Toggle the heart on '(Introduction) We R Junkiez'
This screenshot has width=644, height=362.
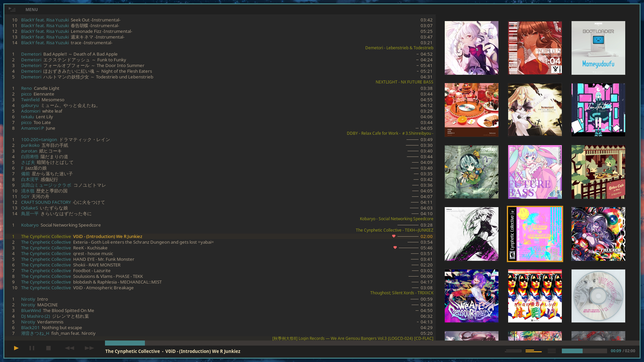tap(393, 236)
